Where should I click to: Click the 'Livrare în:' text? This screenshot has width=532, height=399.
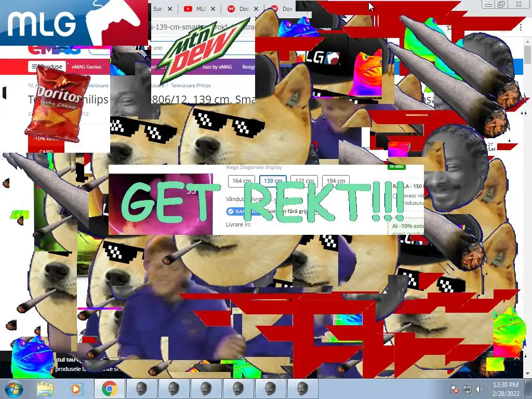238,224
